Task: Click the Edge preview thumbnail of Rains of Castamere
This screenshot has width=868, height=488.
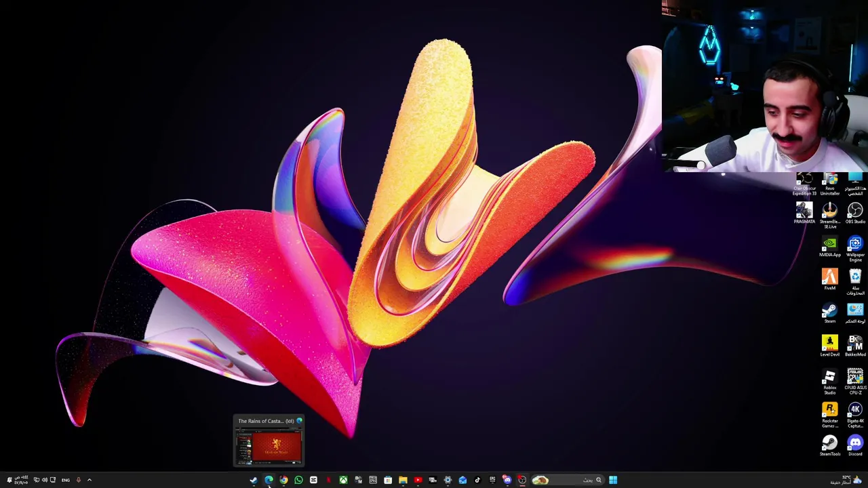Action: [x=269, y=447]
